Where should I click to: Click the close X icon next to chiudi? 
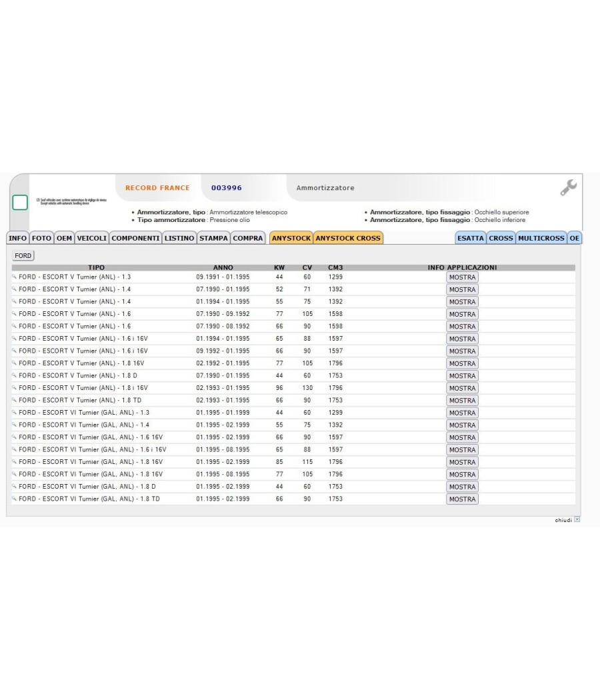577,519
